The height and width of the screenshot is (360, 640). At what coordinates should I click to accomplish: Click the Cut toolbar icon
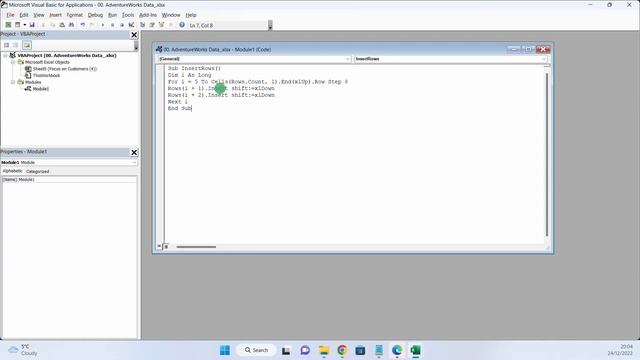(43, 25)
